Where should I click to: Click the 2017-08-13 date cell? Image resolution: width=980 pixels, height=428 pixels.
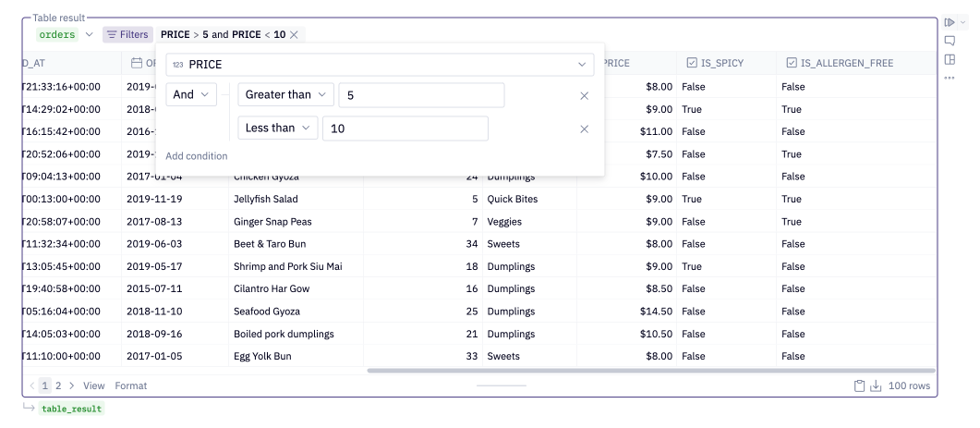point(175,222)
